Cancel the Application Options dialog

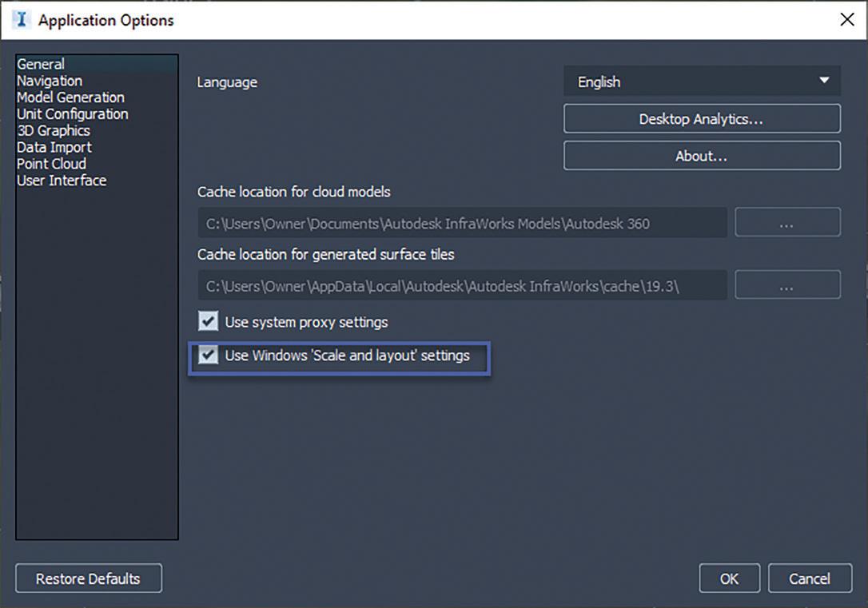pos(810,578)
